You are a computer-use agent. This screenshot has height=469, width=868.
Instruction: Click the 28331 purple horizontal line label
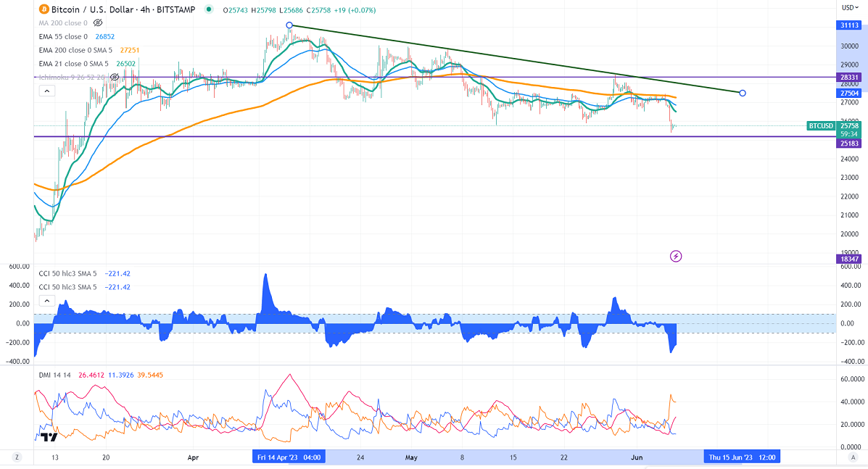(849, 78)
